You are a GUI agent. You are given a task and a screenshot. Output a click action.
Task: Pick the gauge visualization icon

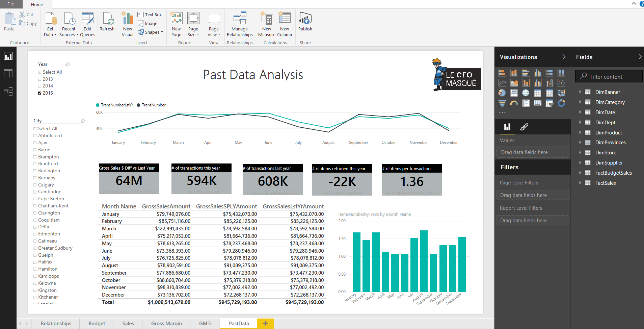coord(514,103)
